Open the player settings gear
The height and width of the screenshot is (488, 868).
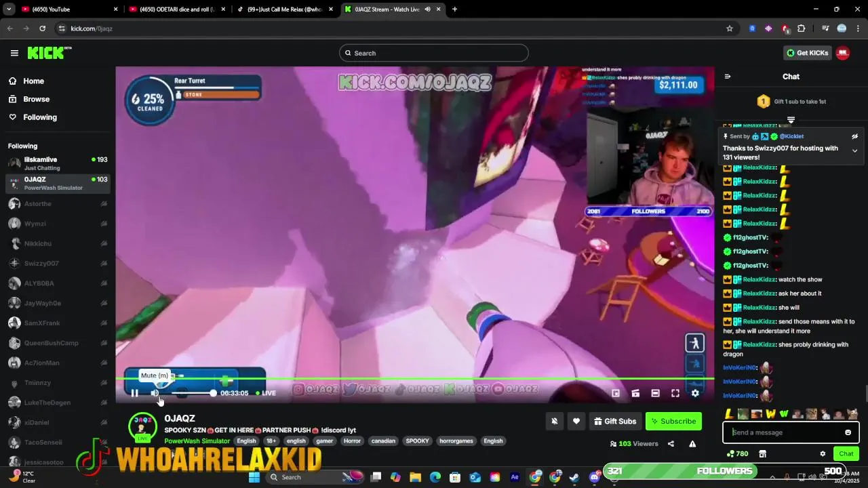(x=695, y=393)
